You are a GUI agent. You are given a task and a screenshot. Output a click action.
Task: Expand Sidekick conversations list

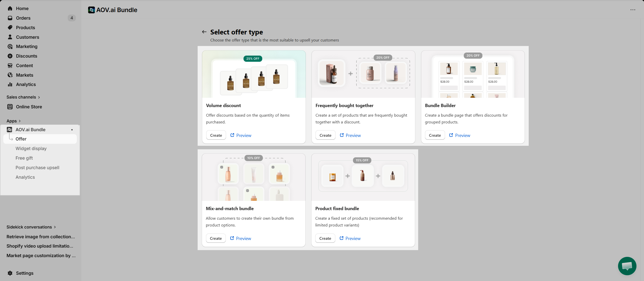[55, 227]
